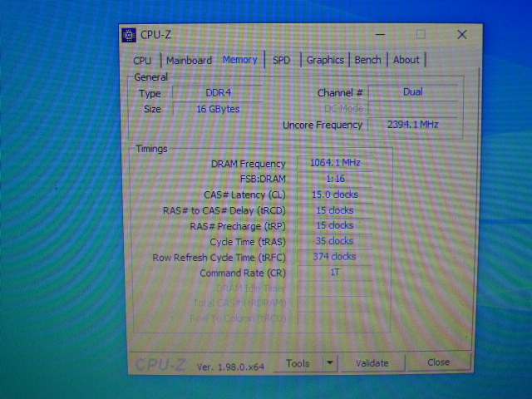Click the Ver. 1.98.0.x64 version text
532x399 pixels.
click(x=231, y=367)
